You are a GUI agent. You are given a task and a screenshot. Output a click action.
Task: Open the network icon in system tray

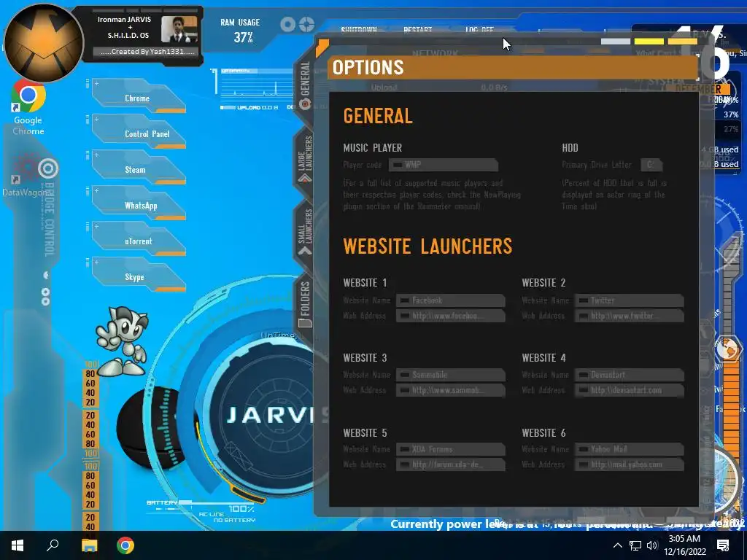click(x=635, y=545)
